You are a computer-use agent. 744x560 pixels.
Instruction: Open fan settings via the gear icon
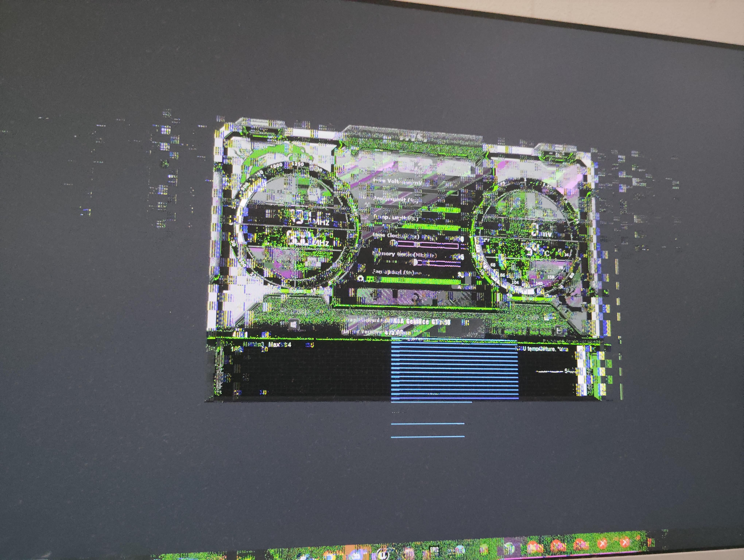[x=361, y=279]
